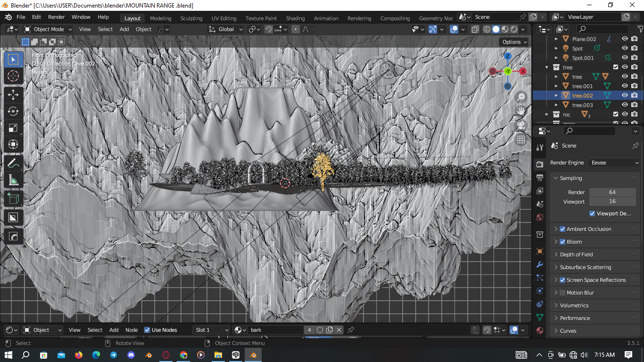
Task: Click the pan hand viewport icon
Action: [521, 111]
